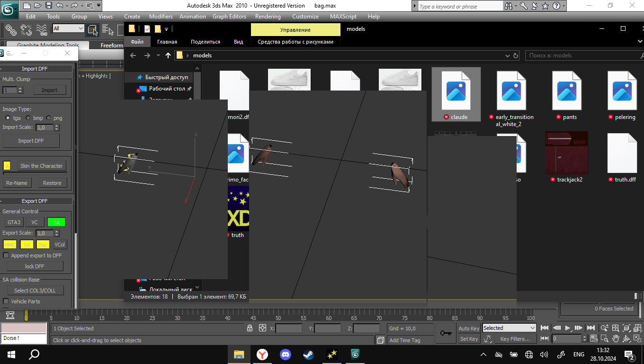Activate the Select Object tool
Viewport: 644px width, 364px height.
click(92, 30)
